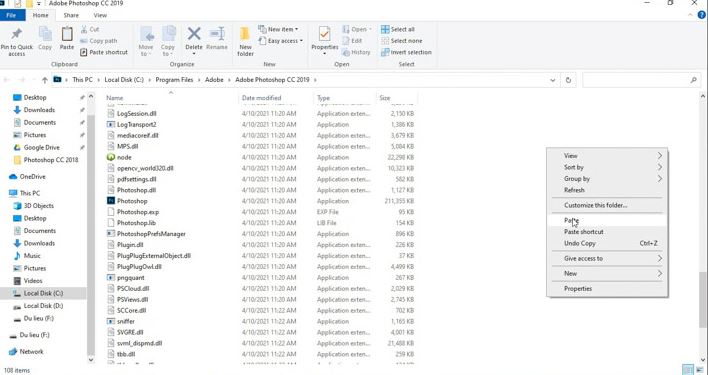Click the file list vertical scrollbar

[x=703, y=300]
